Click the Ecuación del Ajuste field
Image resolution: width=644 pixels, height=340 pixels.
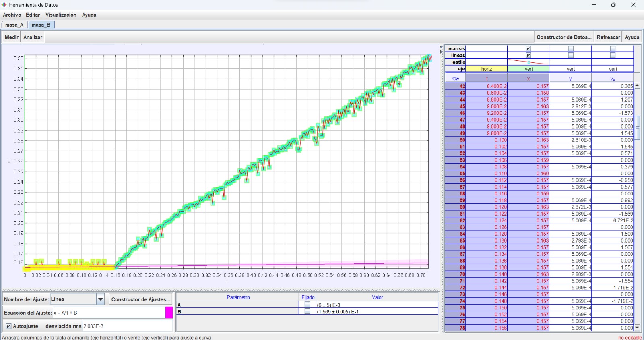pyautogui.click(x=109, y=313)
